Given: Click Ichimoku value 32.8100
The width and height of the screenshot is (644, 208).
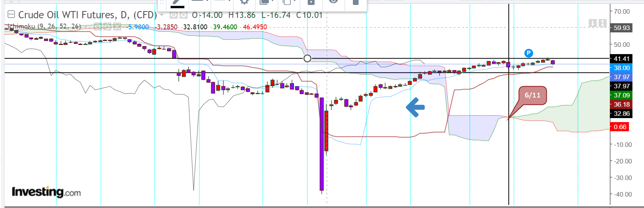Looking at the screenshot, I should (x=195, y=27).
